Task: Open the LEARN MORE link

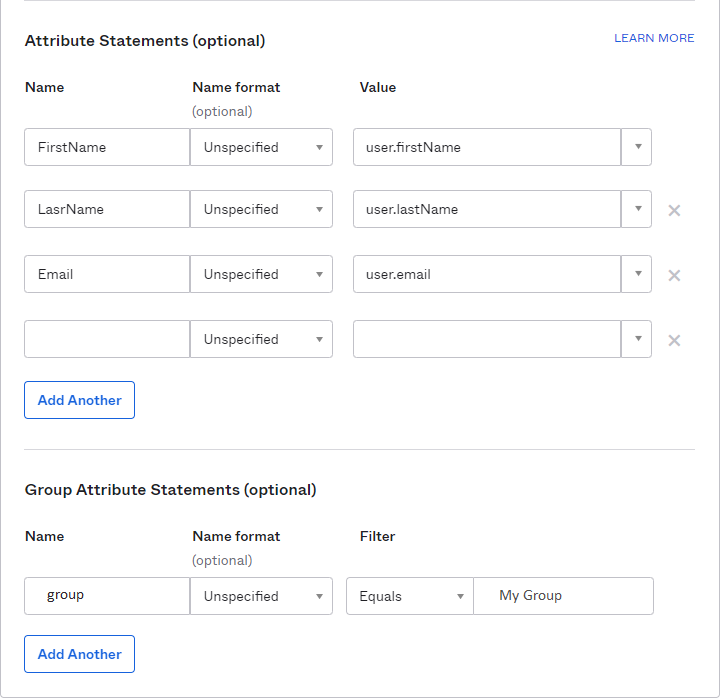Action: [654, 38]
